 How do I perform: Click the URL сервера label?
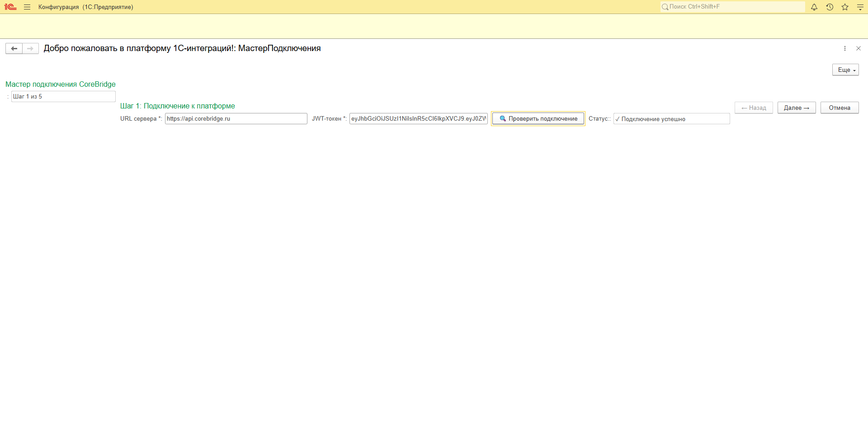click(141, 119)
